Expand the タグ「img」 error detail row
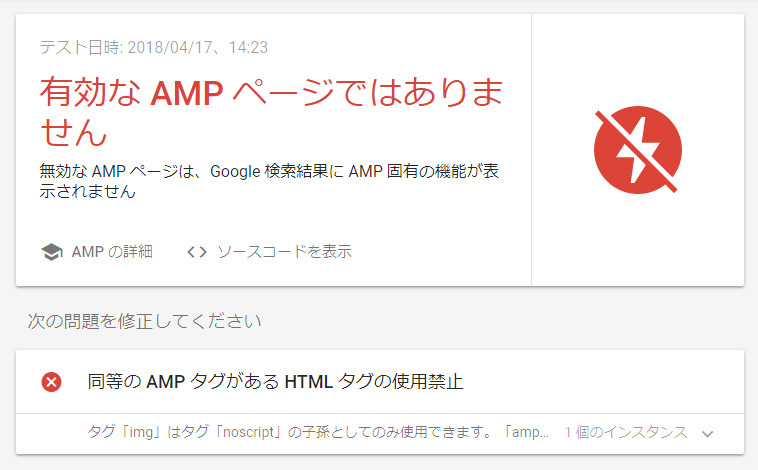 click(x=318, y=433)
